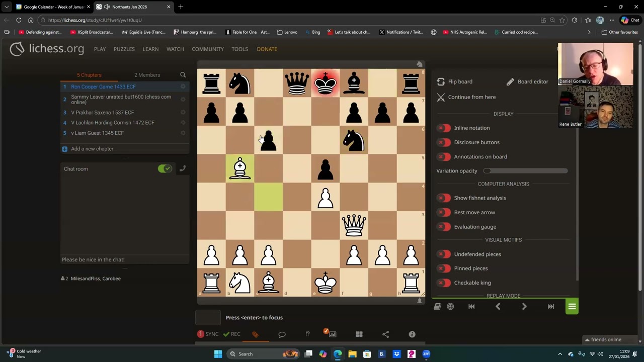Toggle the chat room switch
Screen dimensions: 644x362
click(165, 169)
